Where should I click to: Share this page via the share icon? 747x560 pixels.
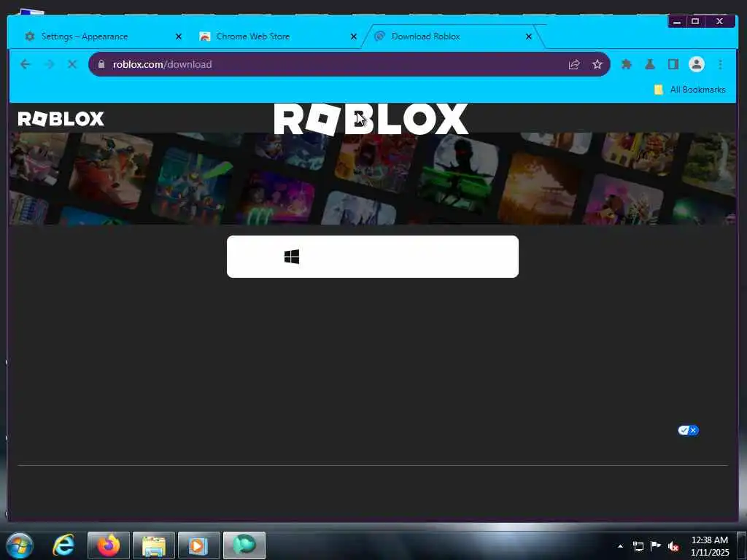[x=574, y=64]
